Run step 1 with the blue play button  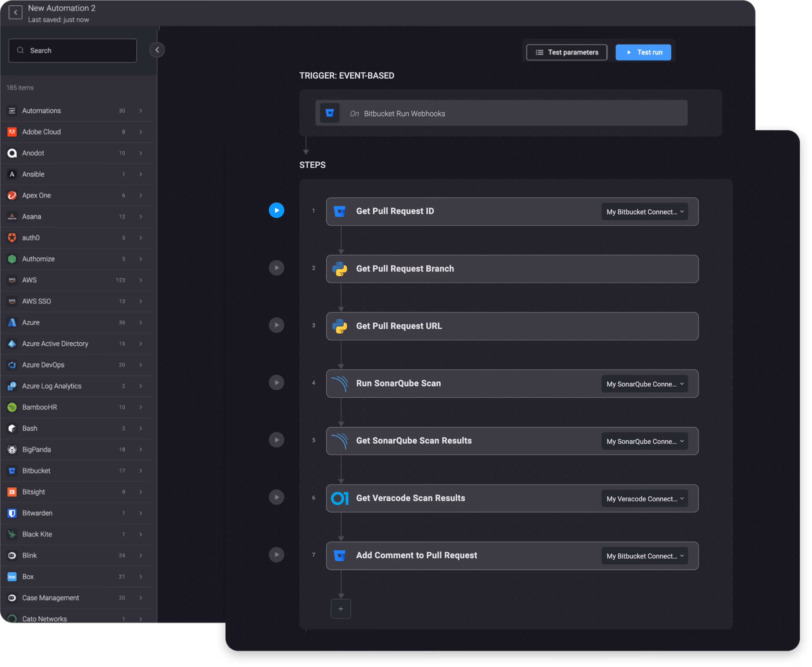click(x=277, y=211)
